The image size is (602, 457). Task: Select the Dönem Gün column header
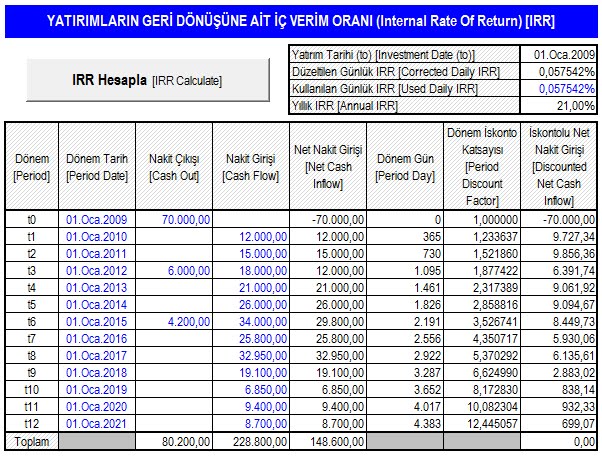[408, 167]
